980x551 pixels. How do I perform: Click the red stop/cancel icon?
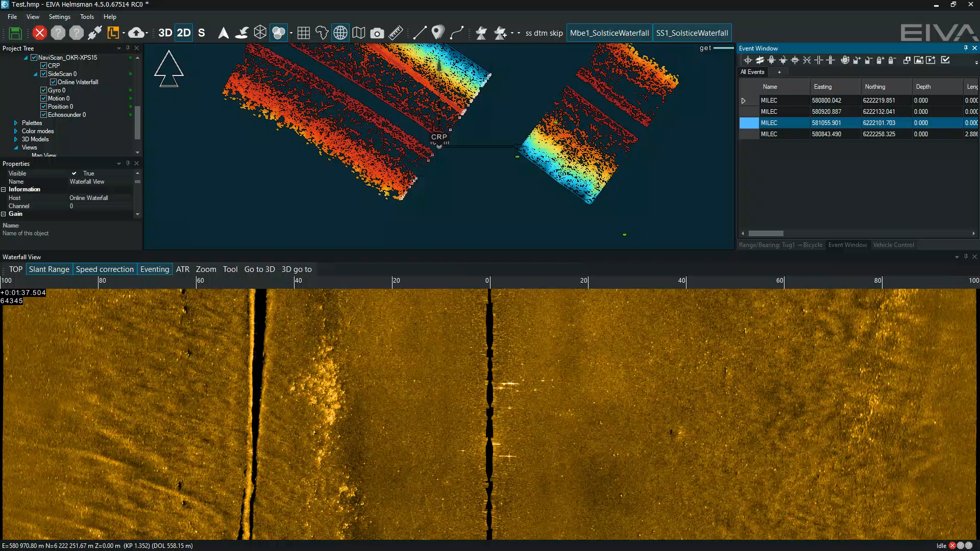pyautogui.click(x=39, y=33)
